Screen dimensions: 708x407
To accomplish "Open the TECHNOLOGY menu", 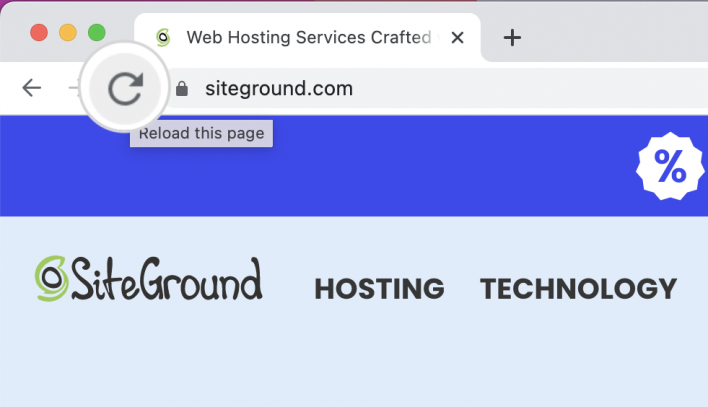I will (x=578, y=289).
